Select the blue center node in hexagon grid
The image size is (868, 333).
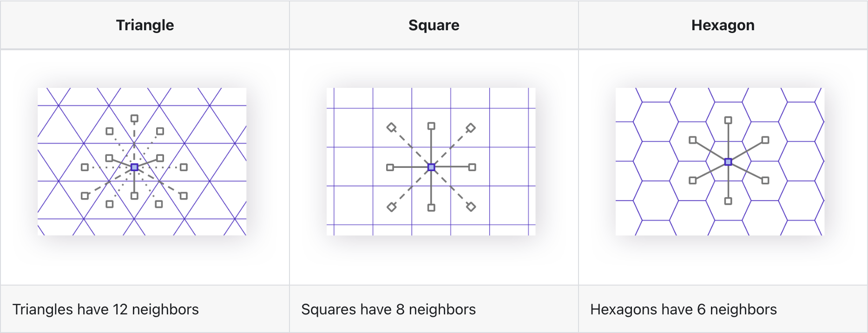728,162
